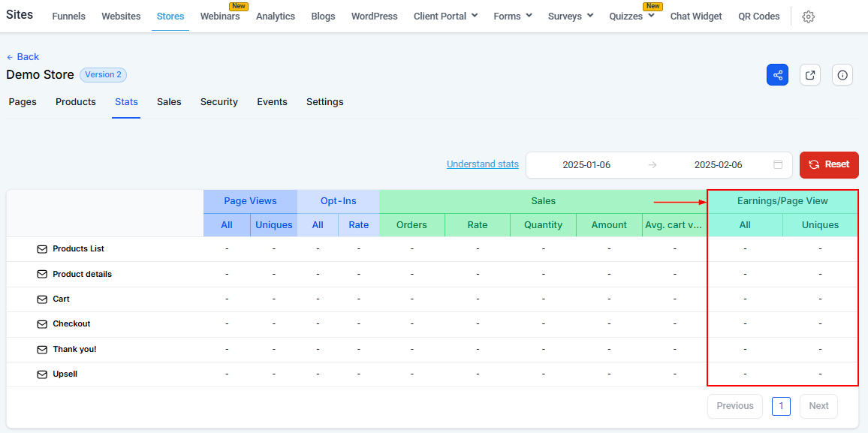Open the Funnels section

click(68, 16)
